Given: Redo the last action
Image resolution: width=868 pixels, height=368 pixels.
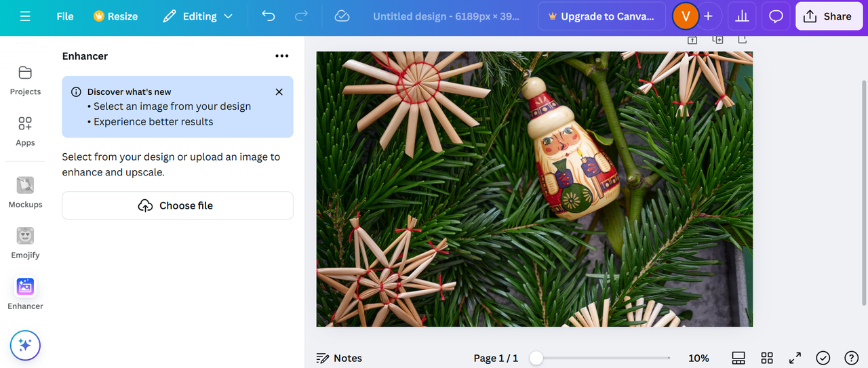Looking at the screenshot, I should tap(302, 16).
